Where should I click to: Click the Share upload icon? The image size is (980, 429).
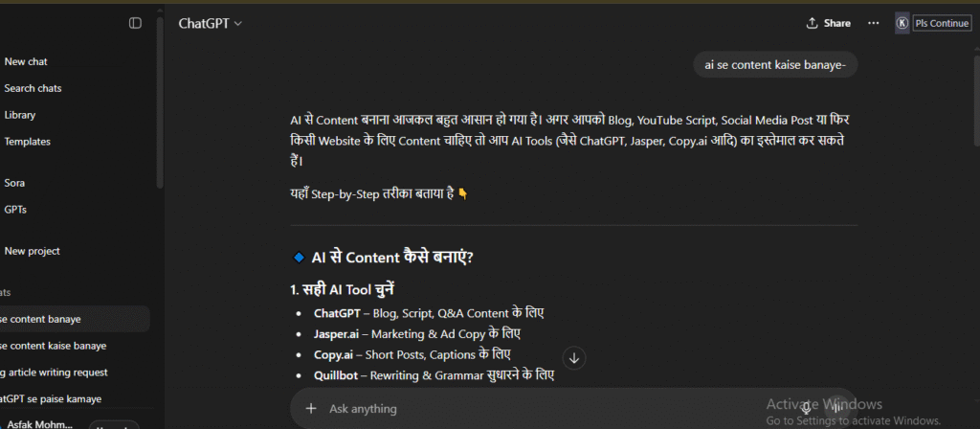812,23
